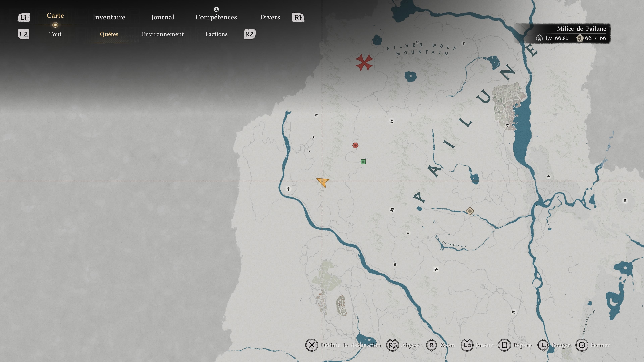Click the 66 / 66 reputation counter
The image size is (644, 362).
pyautogui.click(x=596, y=38)
